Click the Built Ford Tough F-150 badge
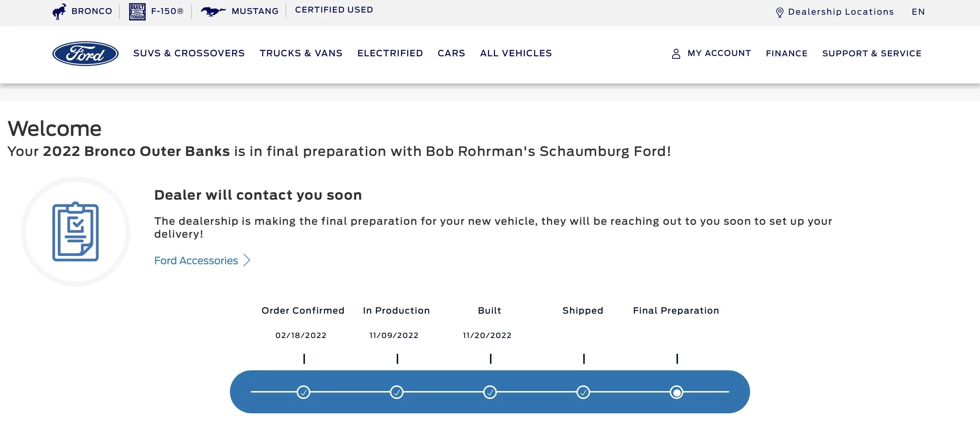 tap(137, 12)
